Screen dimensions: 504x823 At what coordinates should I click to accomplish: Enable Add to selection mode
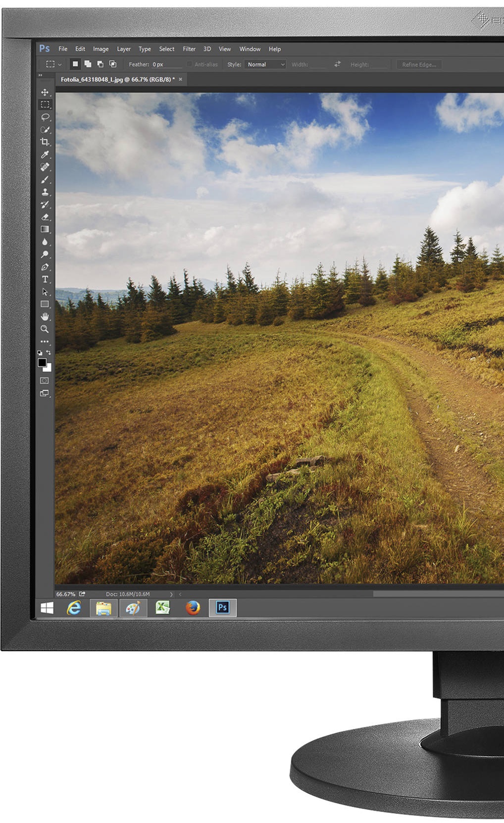coord(88,64)
